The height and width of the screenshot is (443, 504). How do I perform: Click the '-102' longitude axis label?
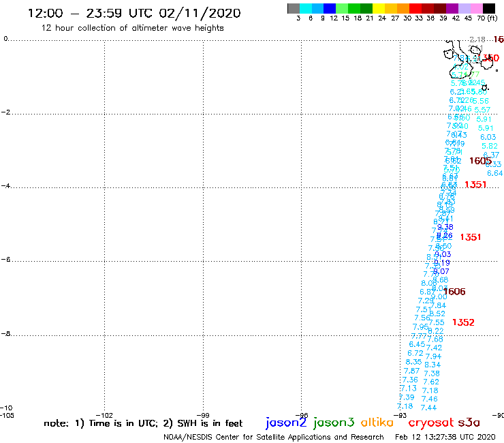point(104,415)
